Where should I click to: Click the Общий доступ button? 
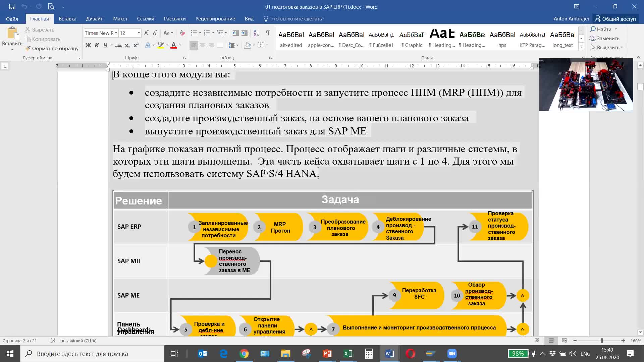615,19
